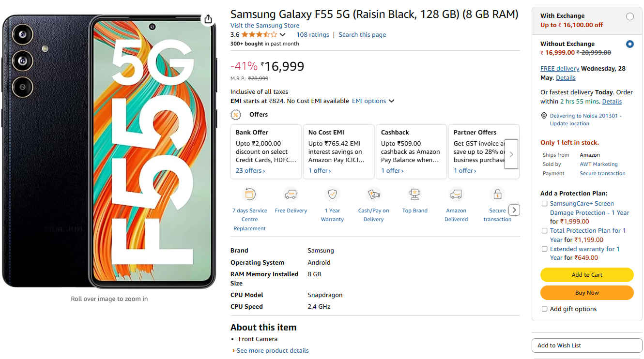Image resolution: width=644 pixels, height=359 pixels.
Task: Click the Cash/Pay on Delivery icon
Action: 373,194
